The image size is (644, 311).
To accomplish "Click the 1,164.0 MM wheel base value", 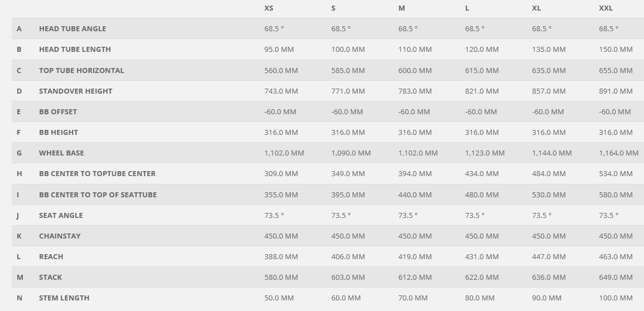I will (618, 153).
